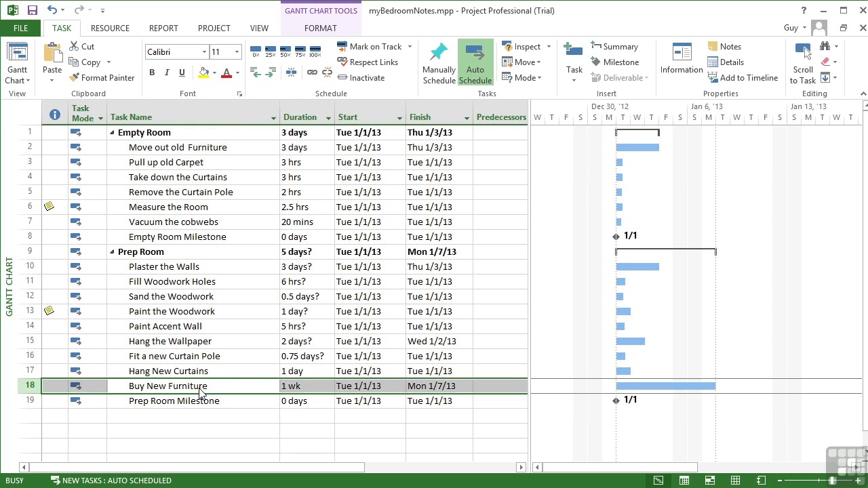This screenshot has height=488, width=868.
Task: Open the Notes for the task
Action: [x=724, y=46]
